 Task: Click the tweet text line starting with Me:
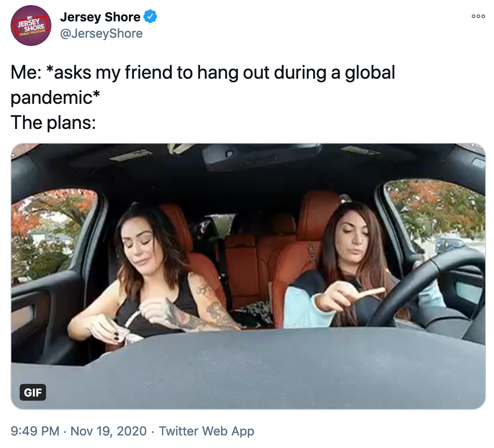[x=203, y=72]
